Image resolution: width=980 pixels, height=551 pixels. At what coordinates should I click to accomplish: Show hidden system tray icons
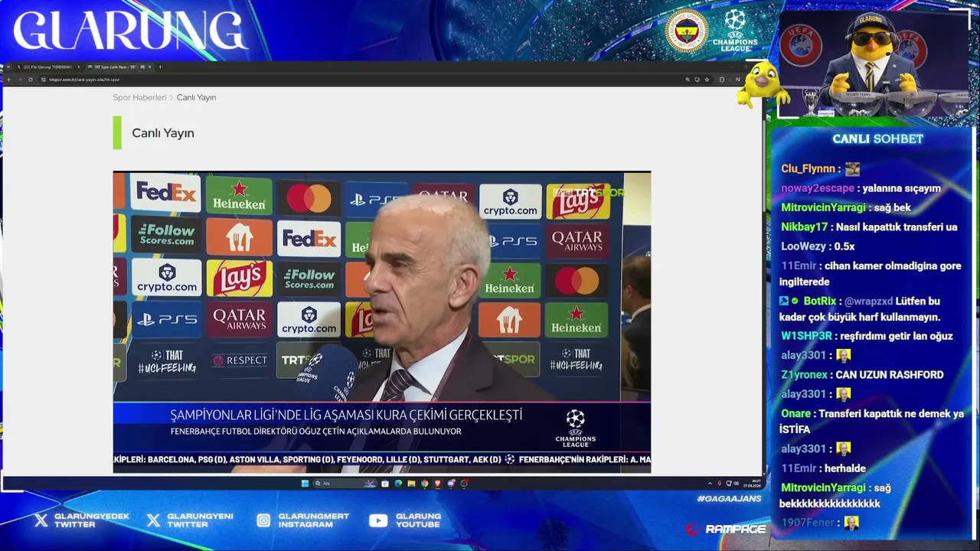(710, 484)
